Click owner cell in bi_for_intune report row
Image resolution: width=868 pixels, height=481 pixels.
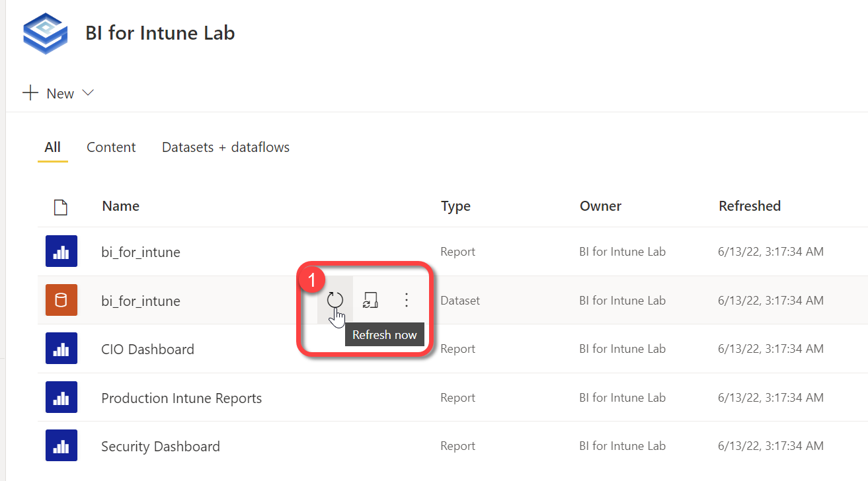coord(622,252)
